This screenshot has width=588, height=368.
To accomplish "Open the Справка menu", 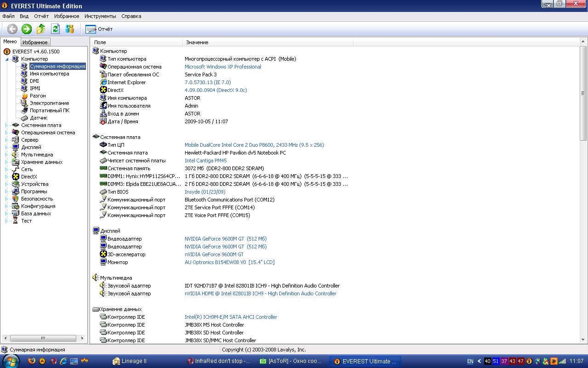I will click(x=131, y=16).
